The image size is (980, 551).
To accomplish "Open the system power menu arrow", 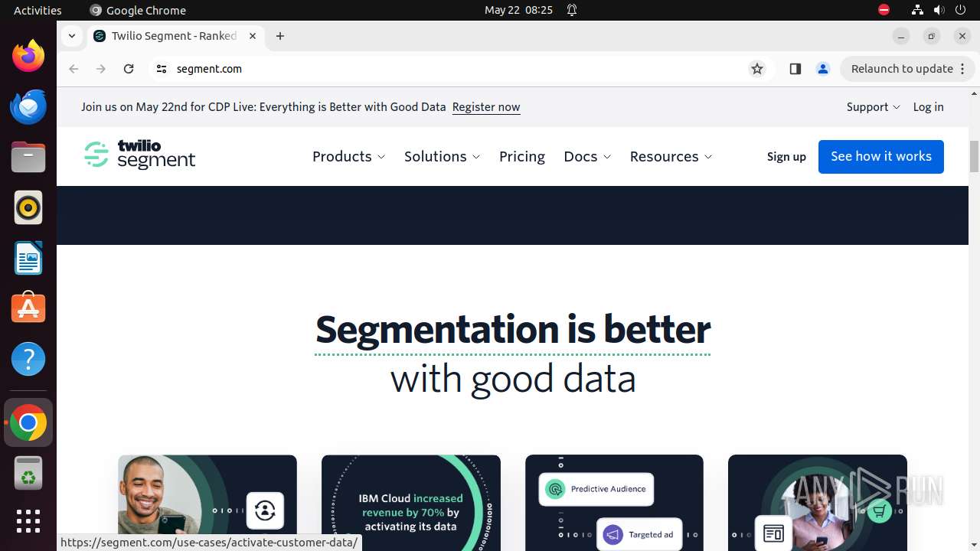I will coord(960,10).
